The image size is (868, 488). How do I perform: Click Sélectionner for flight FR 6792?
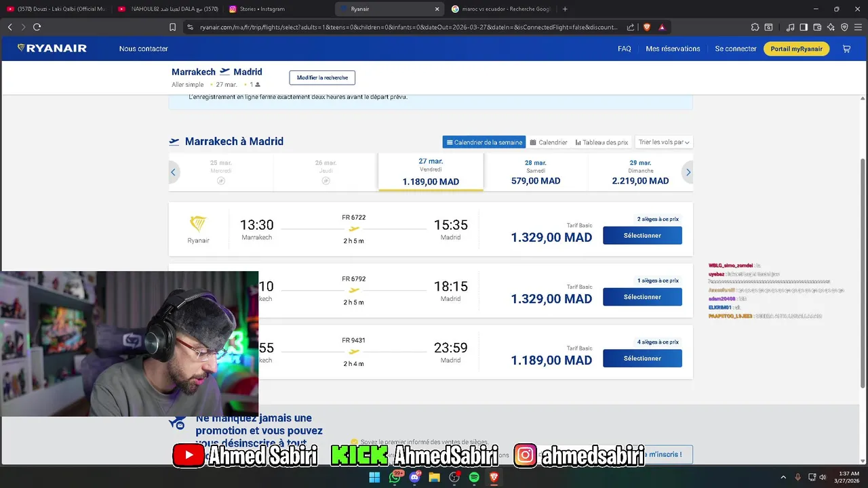(x=642, y=297)
